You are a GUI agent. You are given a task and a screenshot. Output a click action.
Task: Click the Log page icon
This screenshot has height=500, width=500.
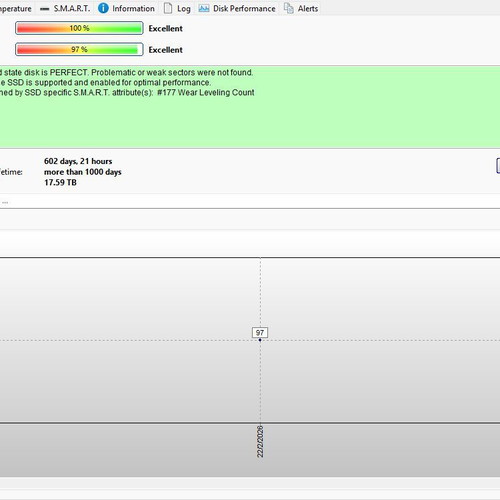point(168,8)
